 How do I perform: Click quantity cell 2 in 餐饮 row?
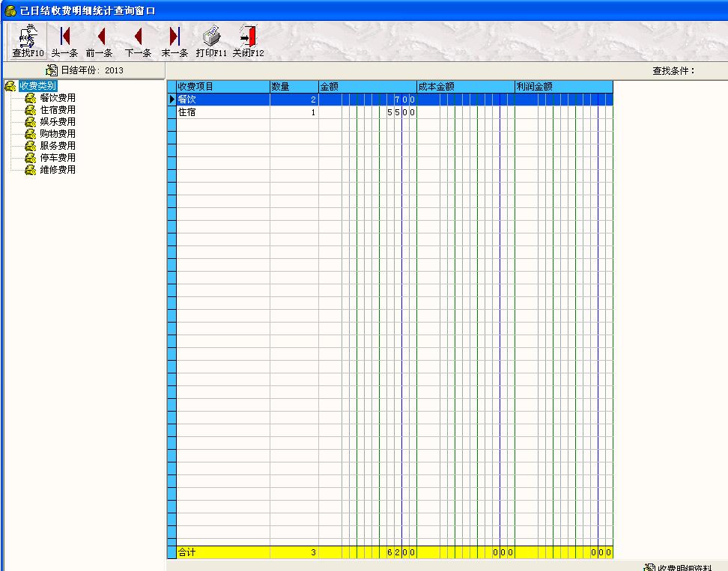[294, 100]
